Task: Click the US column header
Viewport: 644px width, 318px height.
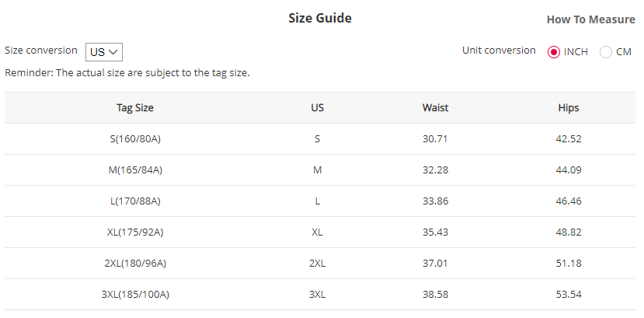Action: pos(317,108)
